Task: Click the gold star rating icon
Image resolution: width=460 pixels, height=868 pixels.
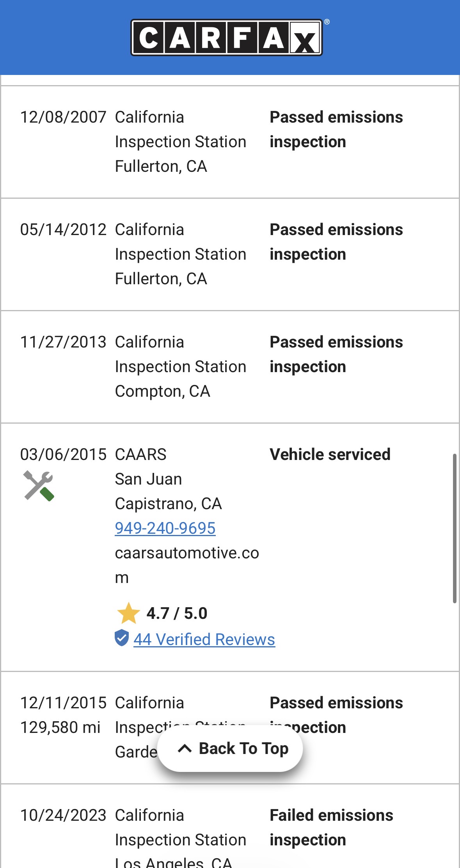Action: 128,613
